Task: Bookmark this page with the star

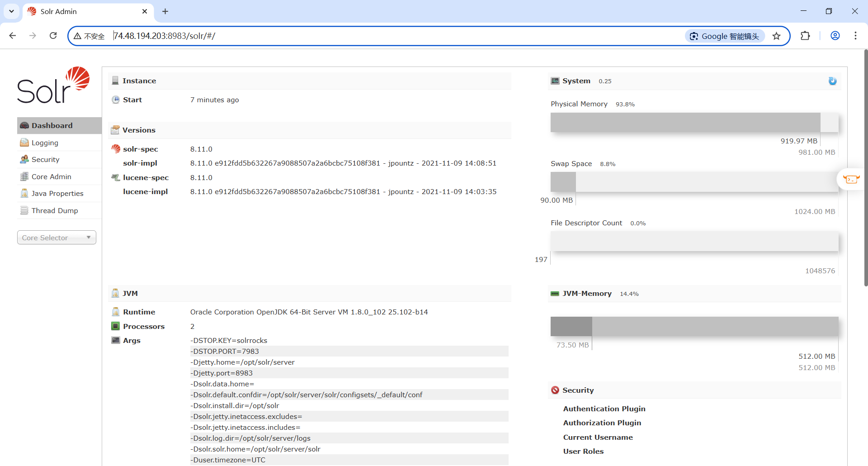Action: point(777,36)
